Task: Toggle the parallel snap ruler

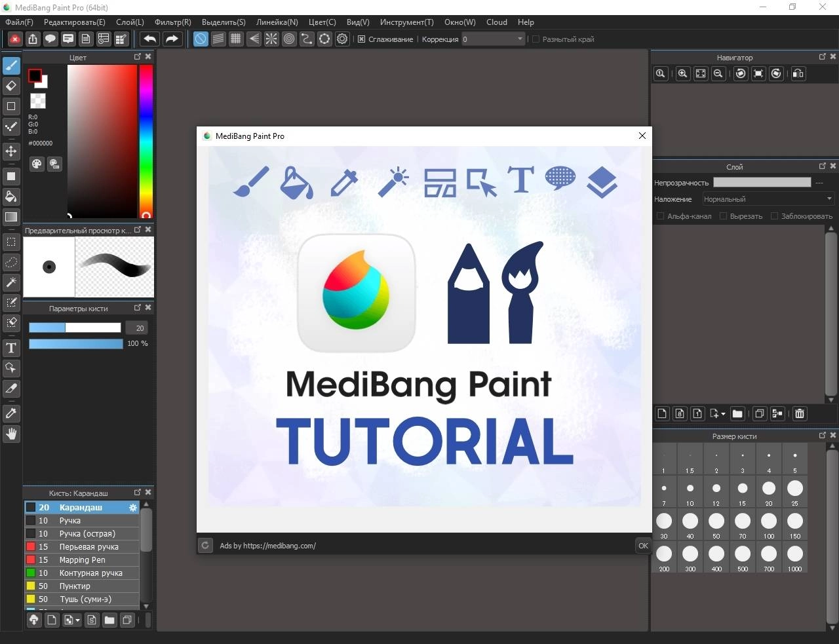Action: pyautogui.click(x=218, y=39)
